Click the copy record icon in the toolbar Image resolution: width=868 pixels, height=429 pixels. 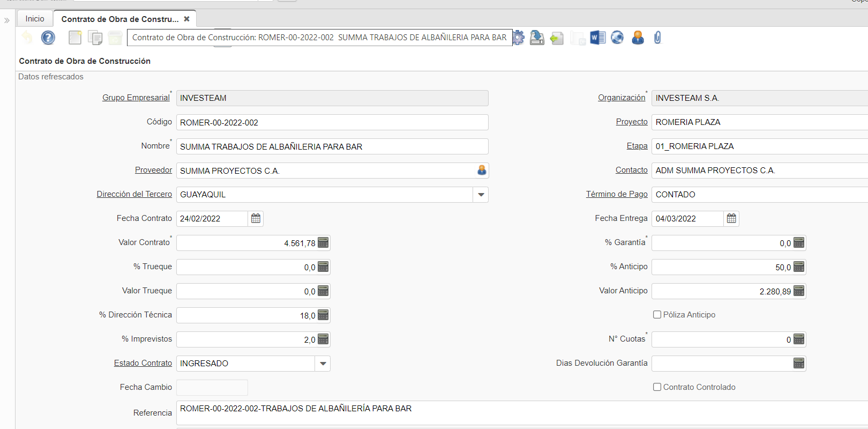pyautogui.click(x=95, y=38)
